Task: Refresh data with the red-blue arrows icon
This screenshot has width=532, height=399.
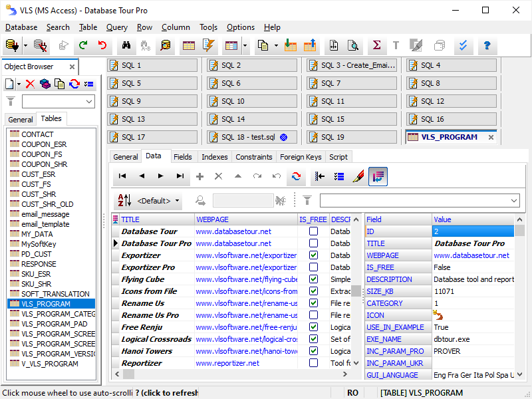Action: coord(296,176)
